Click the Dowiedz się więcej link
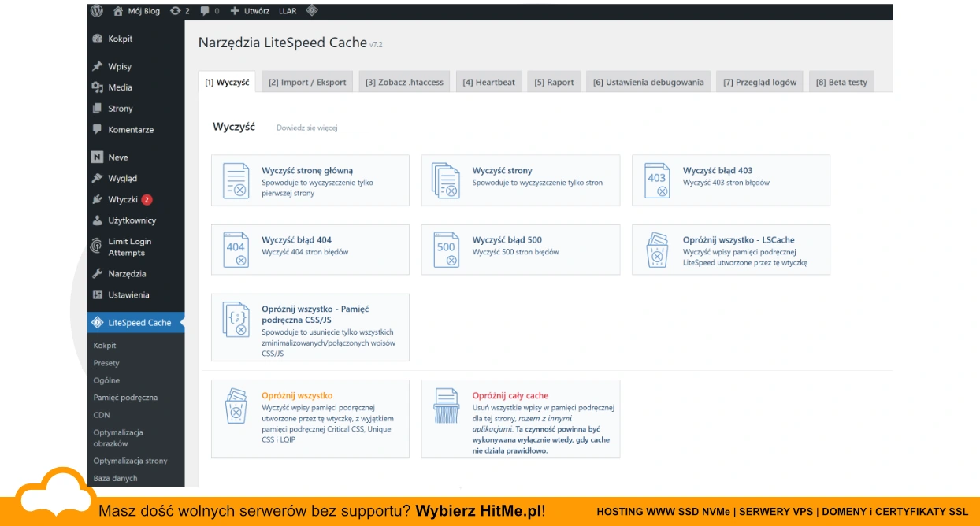 click(x=306, y=128)
